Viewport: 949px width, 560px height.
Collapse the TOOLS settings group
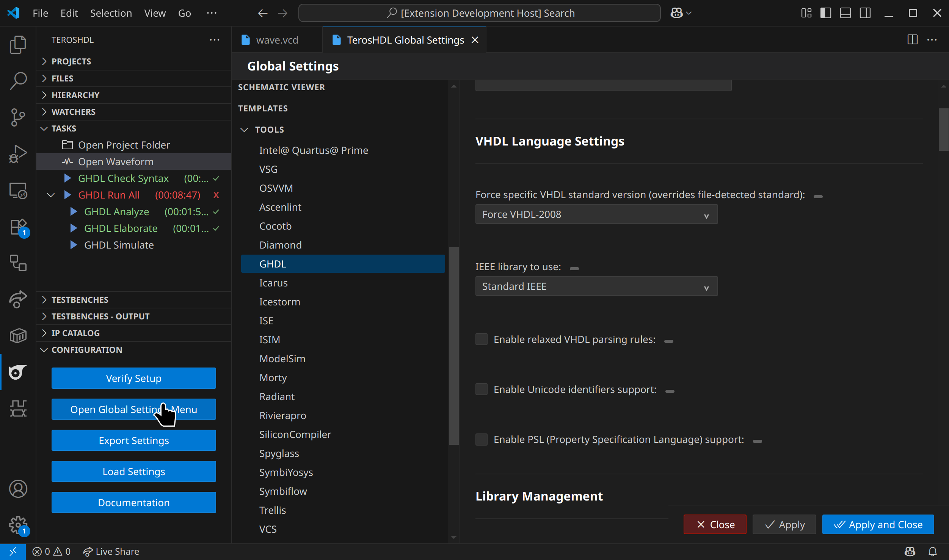244,130
